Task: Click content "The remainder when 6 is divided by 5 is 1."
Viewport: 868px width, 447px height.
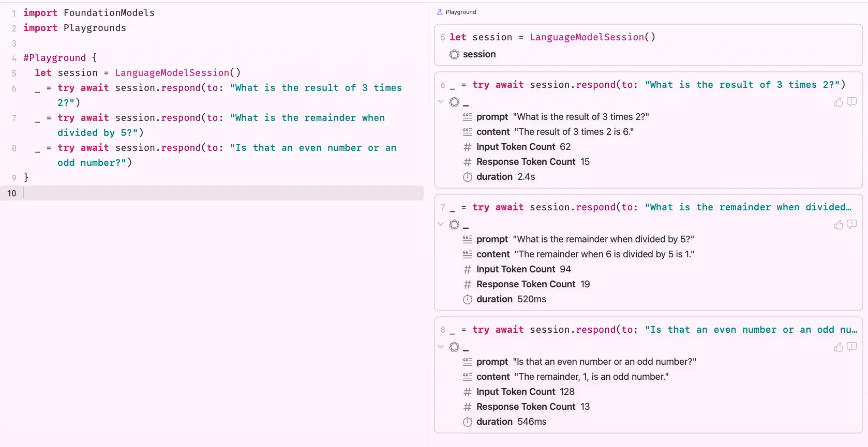Action: pos(604,254)
